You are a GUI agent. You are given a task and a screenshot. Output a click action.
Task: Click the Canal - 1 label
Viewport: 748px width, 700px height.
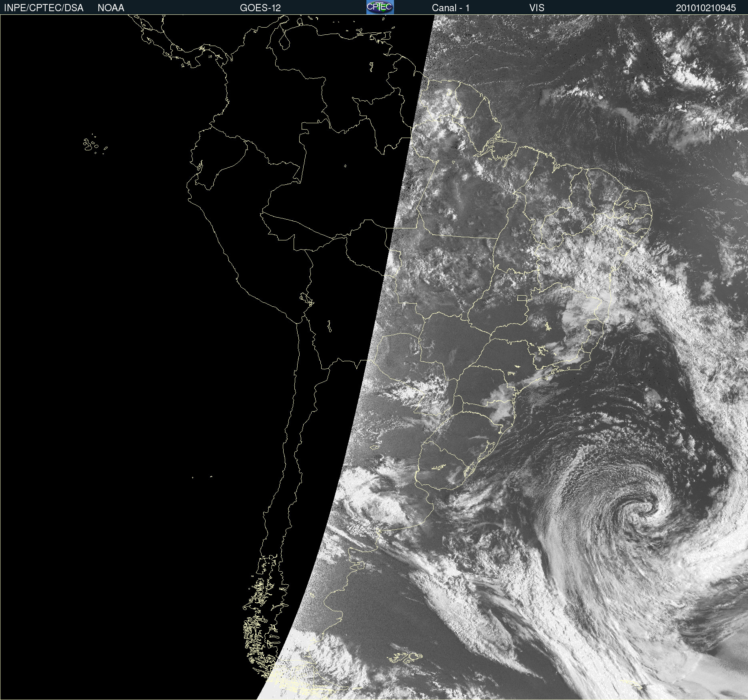tap(451, 8)
